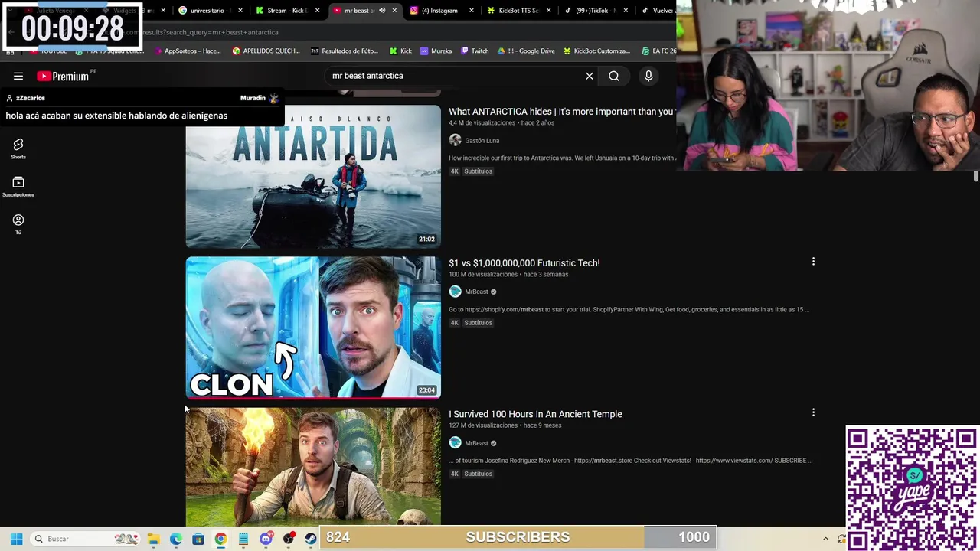Visit Gastón Luna channel name
Screen dimensions: 980x551
tap(482, 141)
